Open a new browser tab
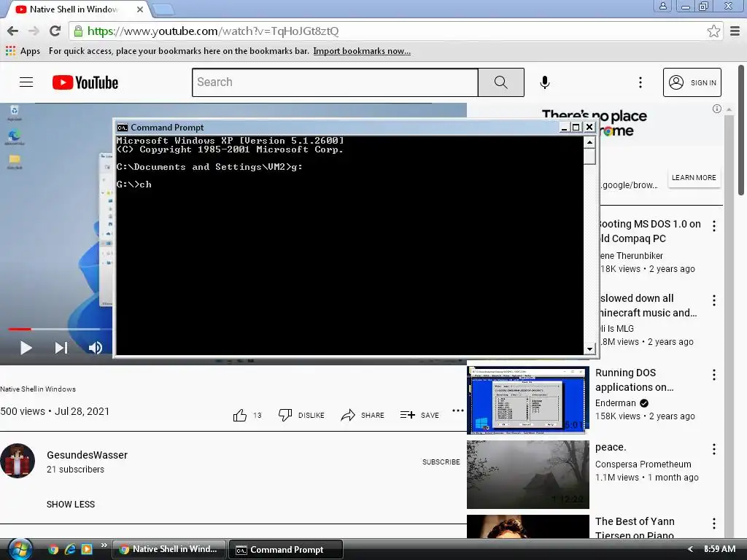 point(163,9)
